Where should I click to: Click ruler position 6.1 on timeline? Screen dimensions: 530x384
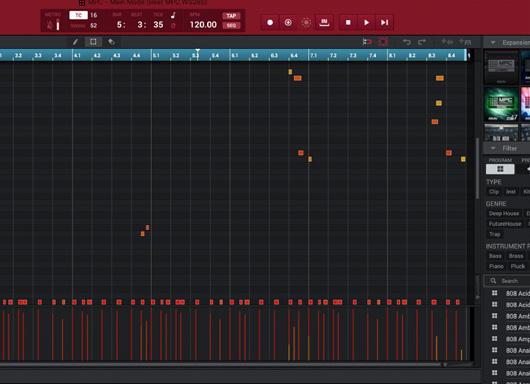[235, 55]
